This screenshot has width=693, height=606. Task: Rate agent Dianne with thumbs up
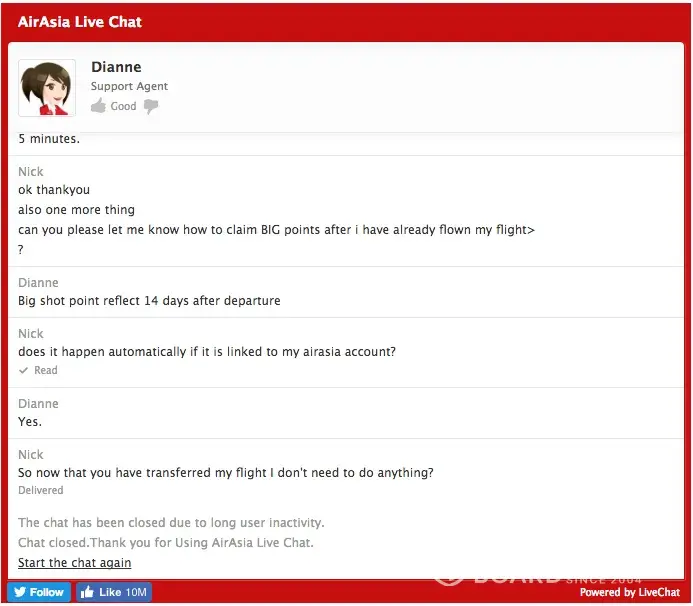click(x=98, y=106)
